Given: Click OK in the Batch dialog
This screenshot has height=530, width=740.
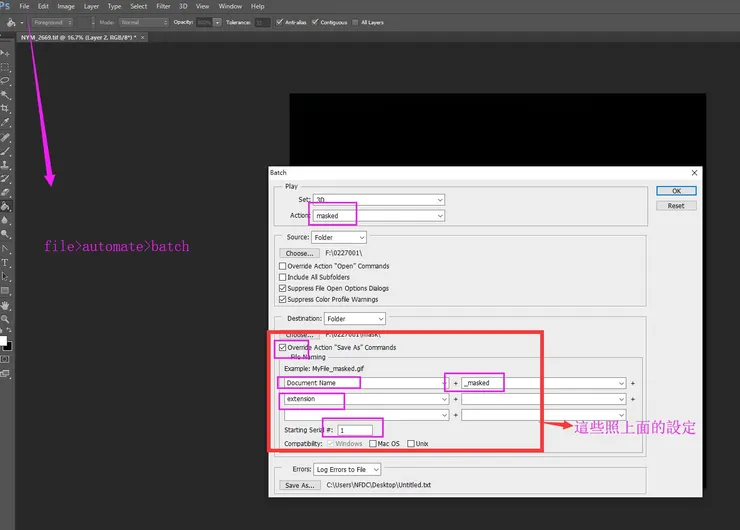Looking at the screenshot, I should pyautogui.click(x=676, y=191).
